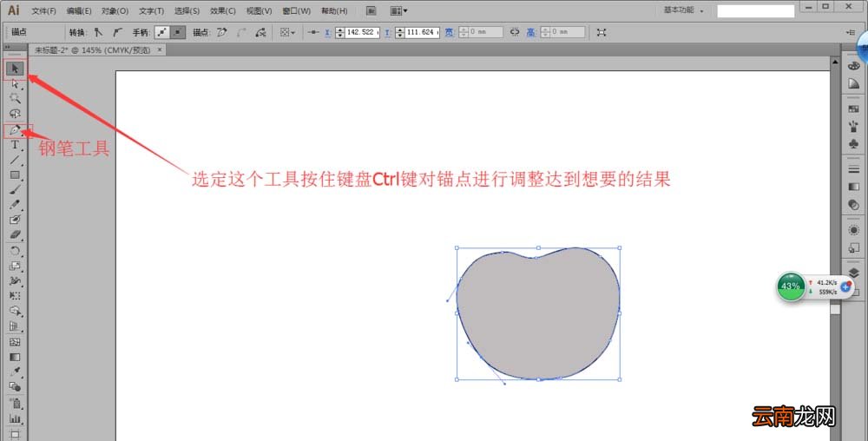Click the X value field 142.522
The height and width of the screenshot is (441, 868).
point(362,33)
